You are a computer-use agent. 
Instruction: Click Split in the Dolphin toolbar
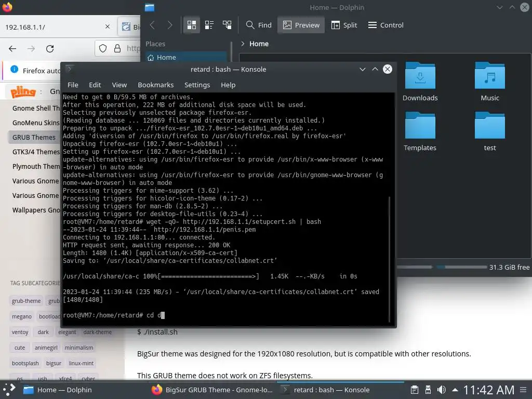click(344, 25)
